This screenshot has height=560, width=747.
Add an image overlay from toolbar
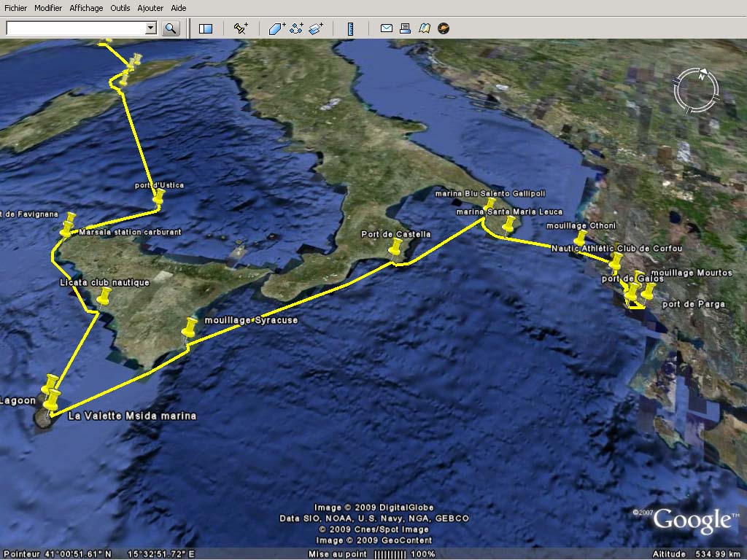(x=315, y=28)
